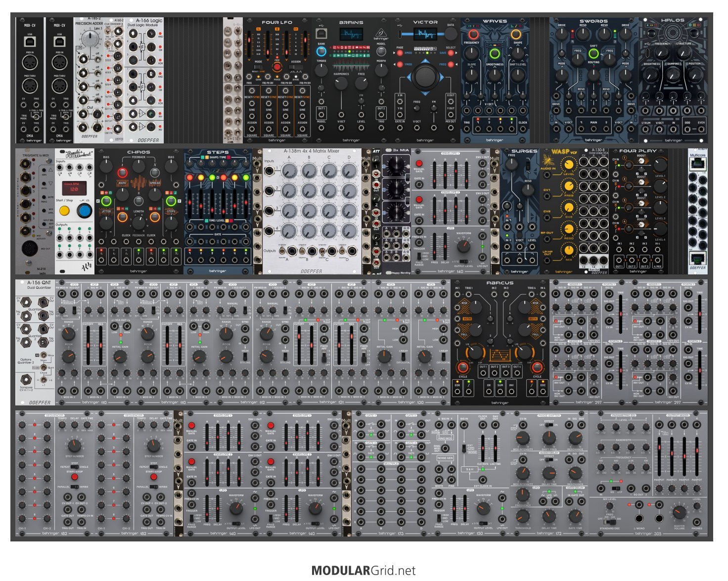Click the yellow Start/Stop button on Pamela's Workout
Image resolution: width=728 pixels, height=581 pixels.
(64, 211)
